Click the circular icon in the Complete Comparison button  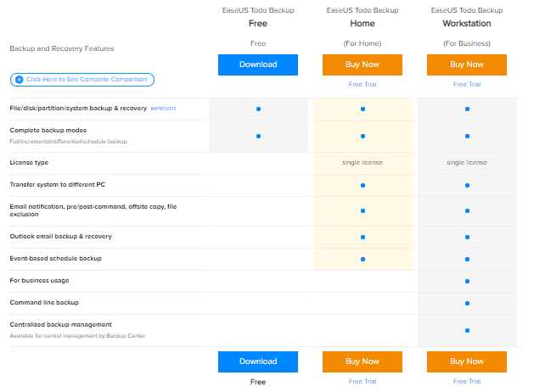click(x=19, y=79)
